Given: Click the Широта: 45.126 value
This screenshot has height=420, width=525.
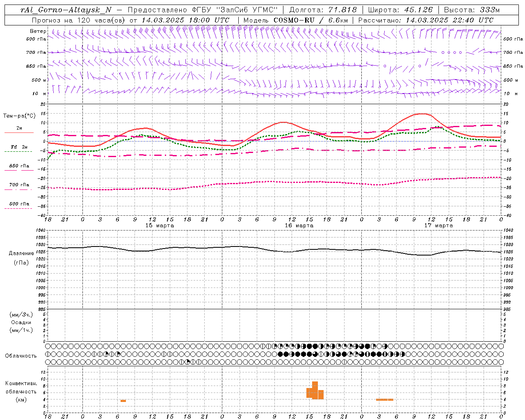Looking at the screenshot, I should pos(400,10).
